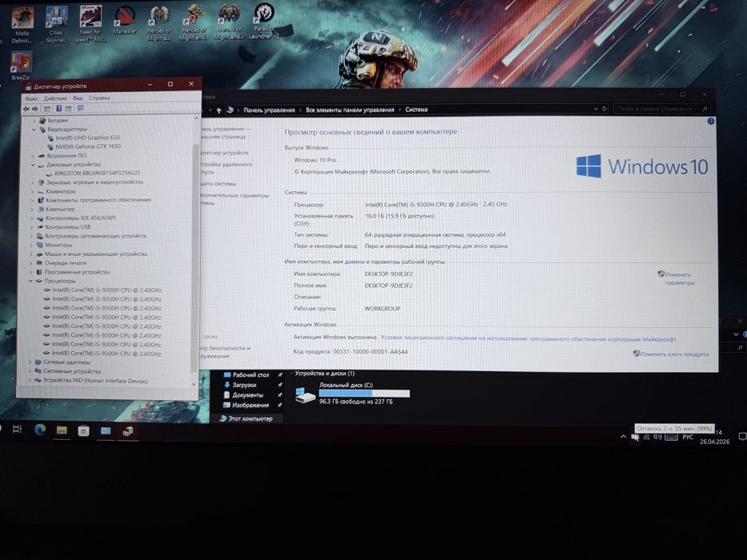747x560 pixels.
Task: Collapse the Процессоры node
Action: point(30,281)
